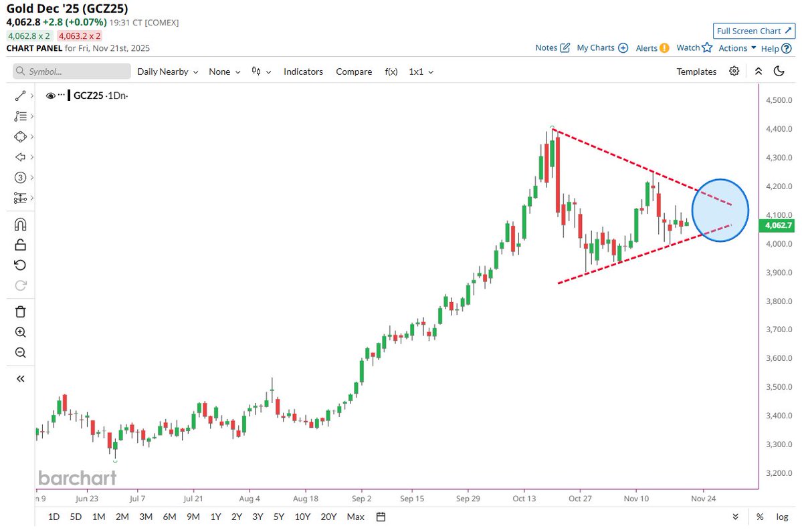The width and height of the screenshot is (802, 532).
Task: Select the 5Y time range
Action: [x=279, y=517]
